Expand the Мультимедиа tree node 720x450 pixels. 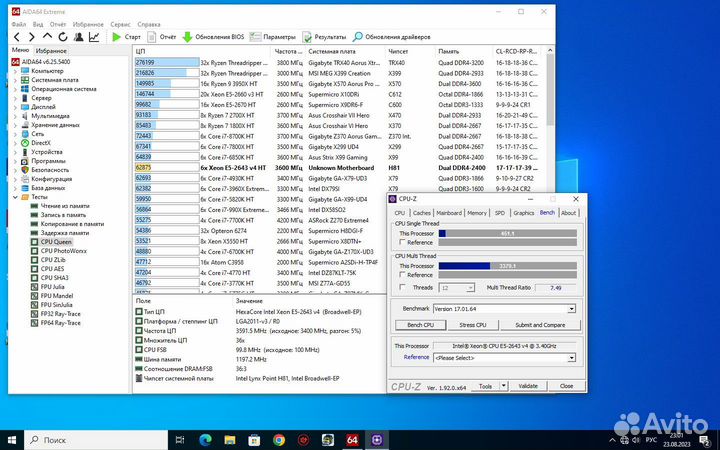click(15, 116)
